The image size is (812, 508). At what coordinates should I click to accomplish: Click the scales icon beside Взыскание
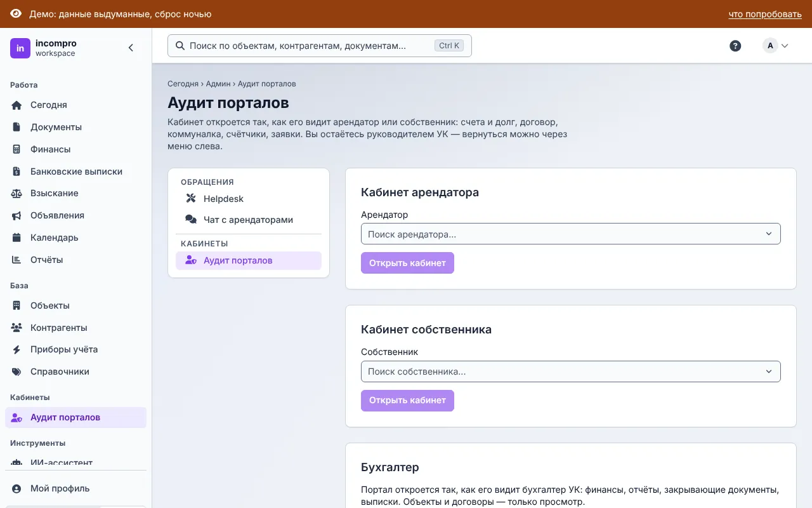17,193
